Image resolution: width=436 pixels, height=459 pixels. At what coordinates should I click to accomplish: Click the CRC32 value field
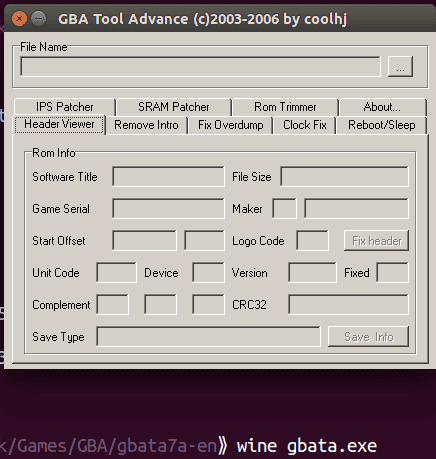click(348, 305)
